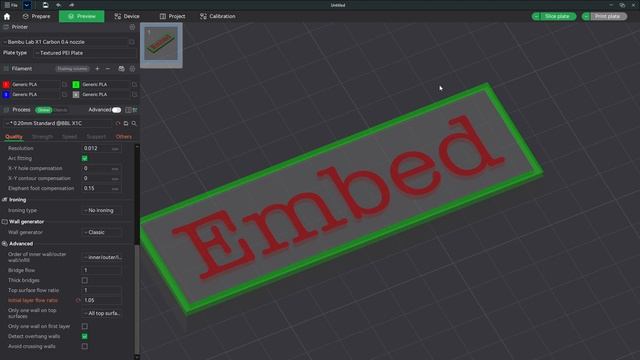Open the Ironing type dropdown
640x360 pixels.
[101, 211]
